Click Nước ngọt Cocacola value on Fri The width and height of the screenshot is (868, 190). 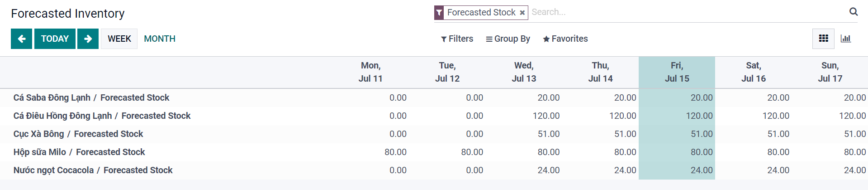pos(701,171)
